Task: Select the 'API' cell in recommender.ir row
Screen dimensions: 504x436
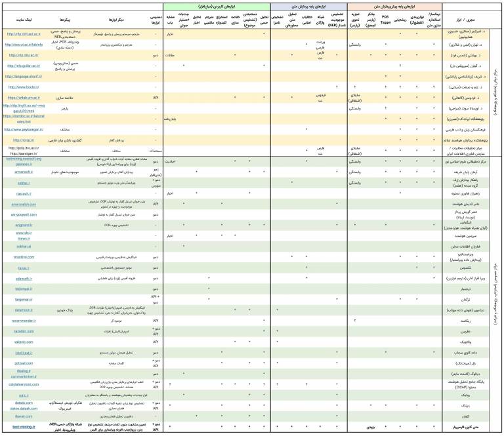Action: click(156, 321)
